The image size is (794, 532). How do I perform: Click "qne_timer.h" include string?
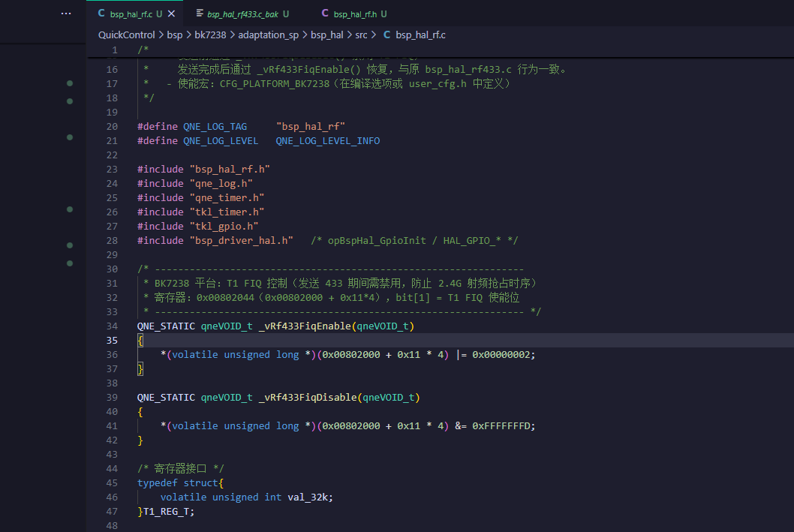(x=227, y=197)
